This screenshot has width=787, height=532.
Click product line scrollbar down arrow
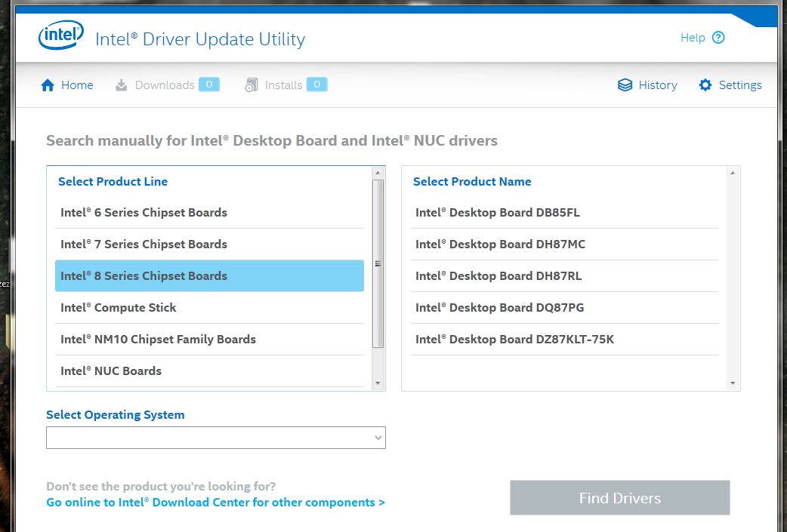pos(378,383)
